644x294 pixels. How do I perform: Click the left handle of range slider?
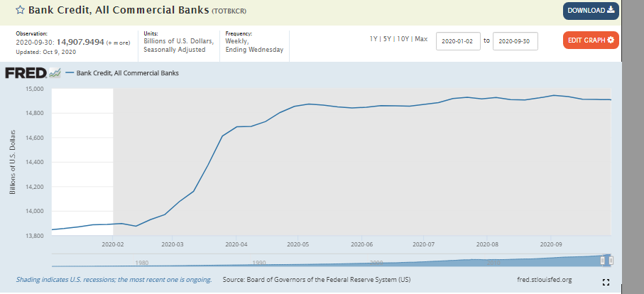click(x=603, y=261)
